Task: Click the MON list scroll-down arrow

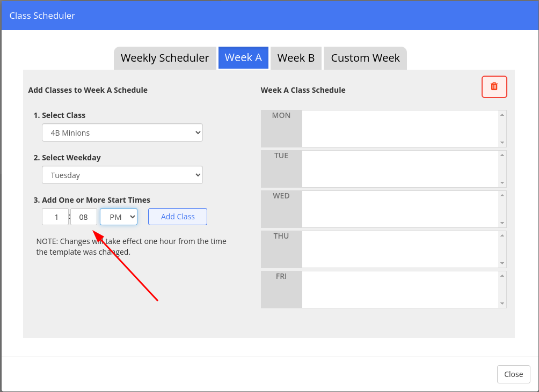Action: [x=502, y=143]
